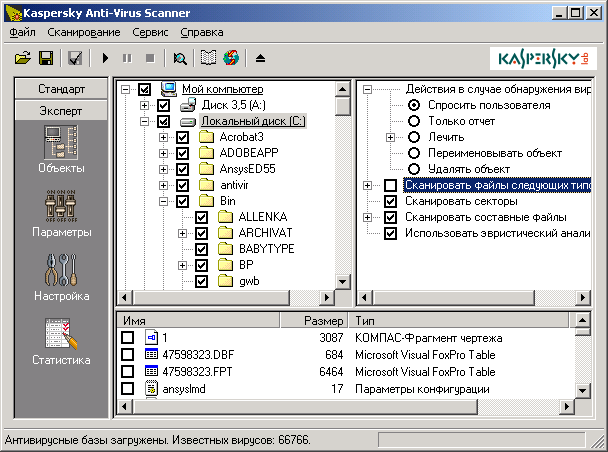Click the gwb folder in tree
Image resolution: width=608 pixels, height=452 pixels.
click(249, 281)
